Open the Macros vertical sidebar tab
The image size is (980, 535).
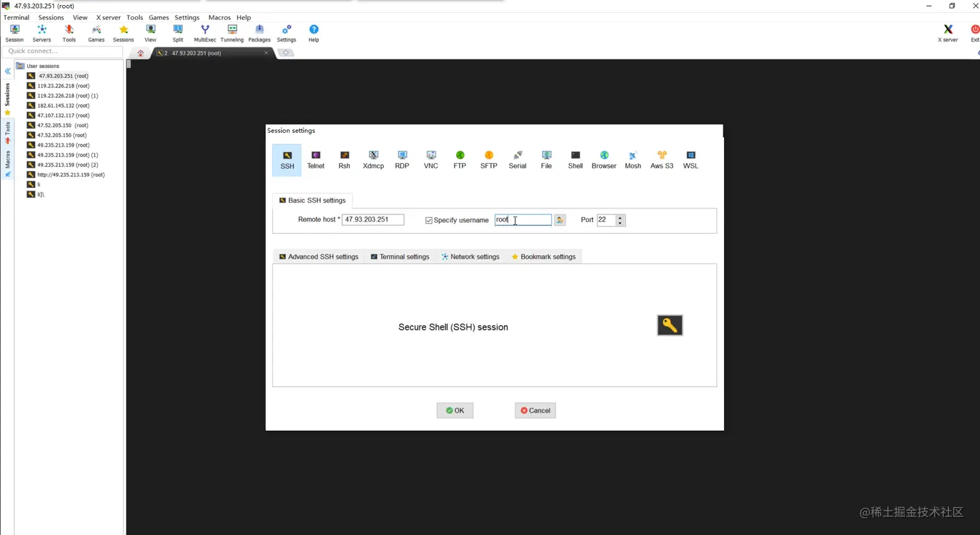pos(7,163)
